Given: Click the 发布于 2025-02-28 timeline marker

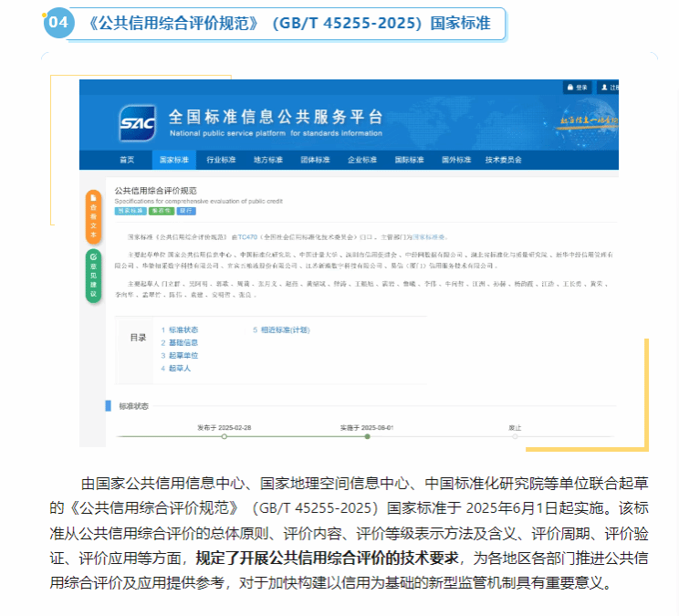Looking at the screenshot, I should pyautogui.click(x=225, y=435).
